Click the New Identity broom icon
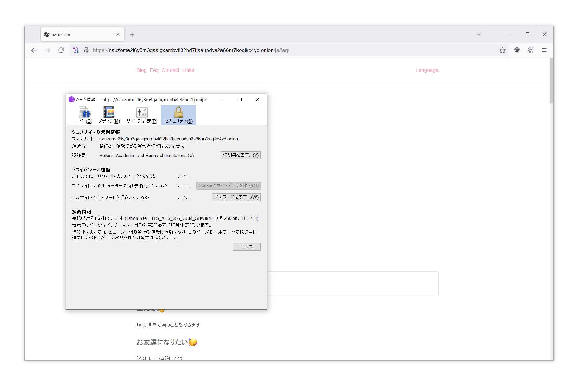The image size is (582, 392). point(531,50)
